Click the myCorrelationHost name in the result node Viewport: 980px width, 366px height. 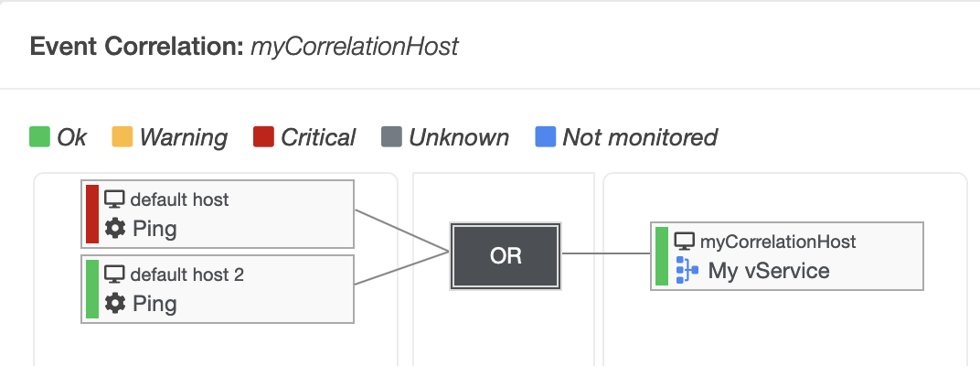778,242
